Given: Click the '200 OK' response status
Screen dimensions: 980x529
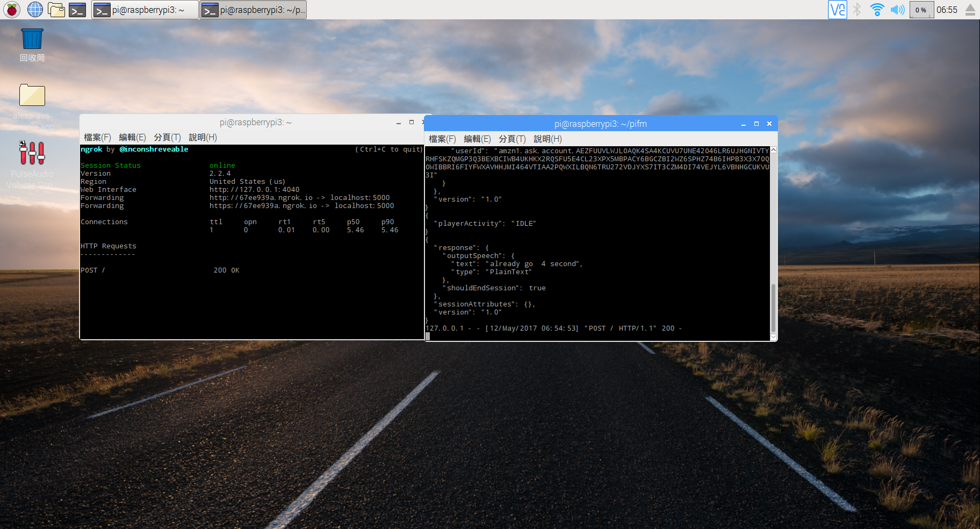Looking at the screenshot, I should (227, 270).
